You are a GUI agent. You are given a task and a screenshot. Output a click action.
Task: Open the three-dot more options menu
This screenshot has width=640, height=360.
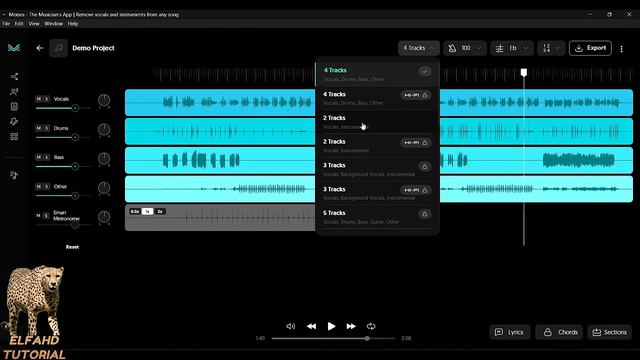(622, 49)
